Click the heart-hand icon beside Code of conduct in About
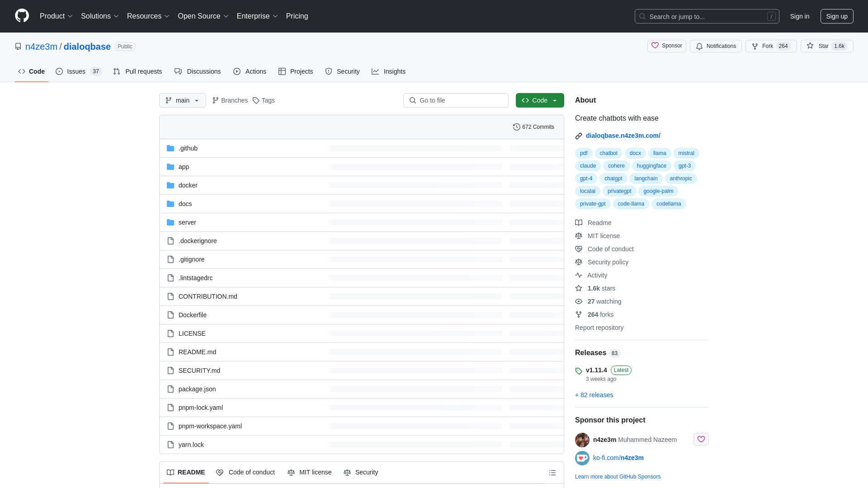 [579, 249]
